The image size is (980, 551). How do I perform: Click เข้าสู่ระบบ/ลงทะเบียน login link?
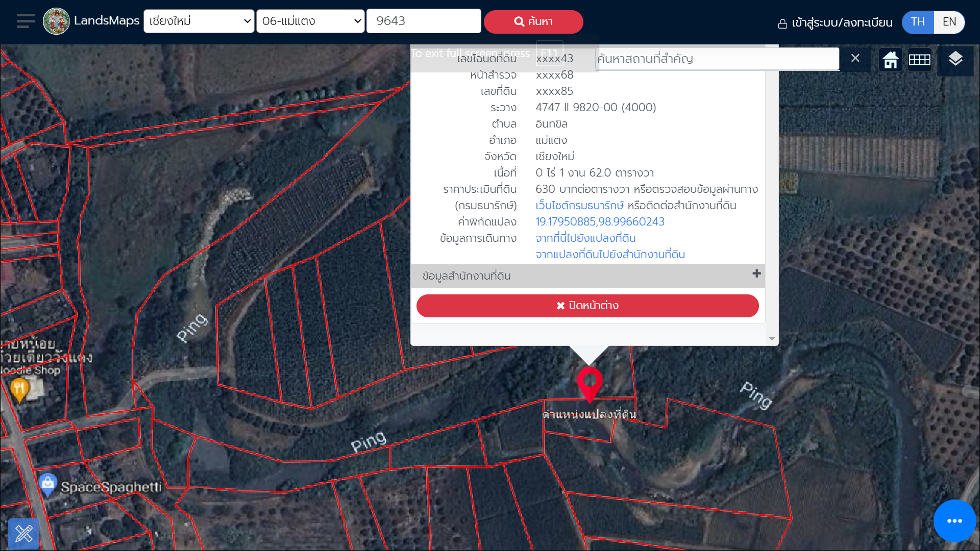click(836, 22)
